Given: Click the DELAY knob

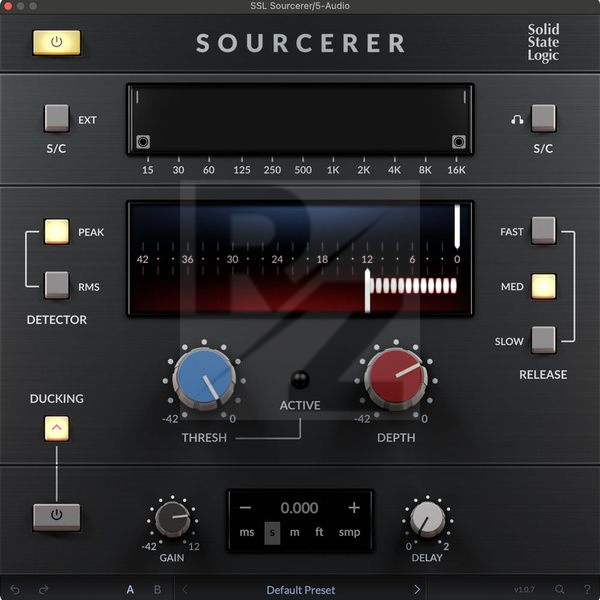Looking at the screenshot, I should 427,519.
